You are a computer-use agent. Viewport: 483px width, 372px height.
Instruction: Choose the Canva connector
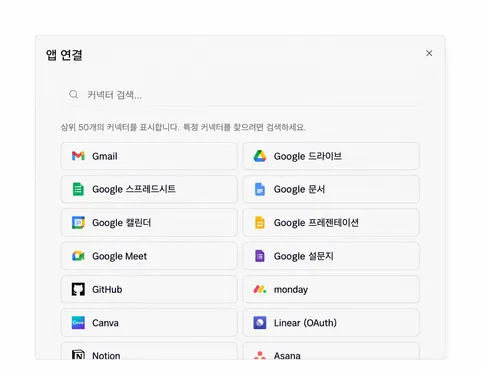click(x=149, y=323)
